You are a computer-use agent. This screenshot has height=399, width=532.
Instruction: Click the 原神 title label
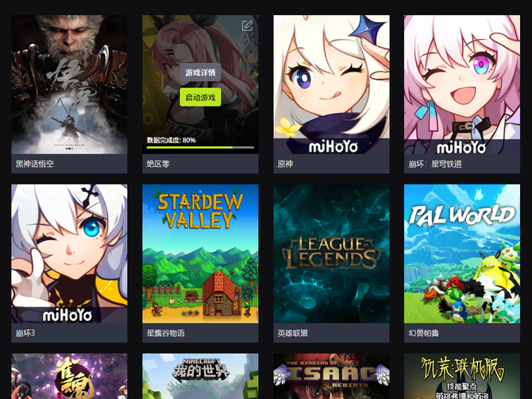coord(285,164)
